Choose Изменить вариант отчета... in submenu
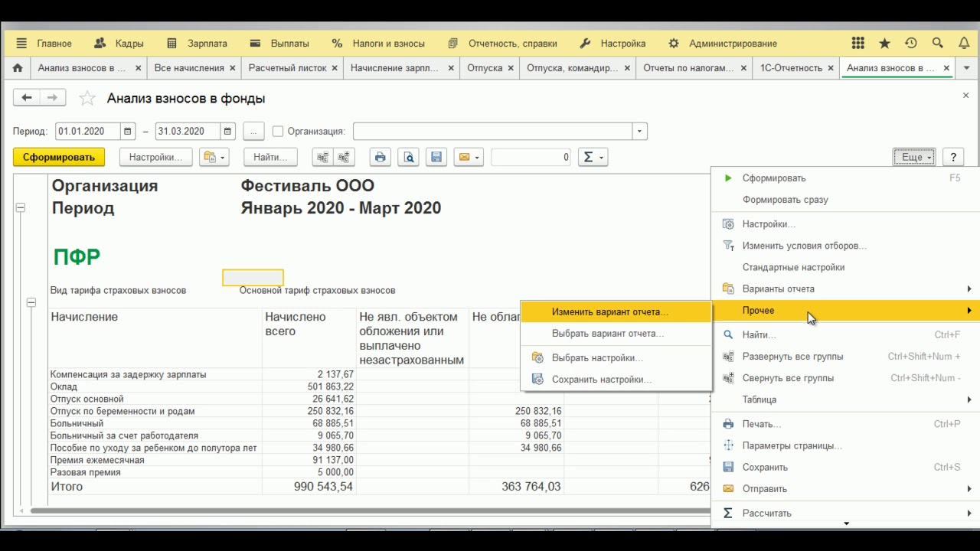Screen dimensions: 980x551 click(x=616, y=312)
